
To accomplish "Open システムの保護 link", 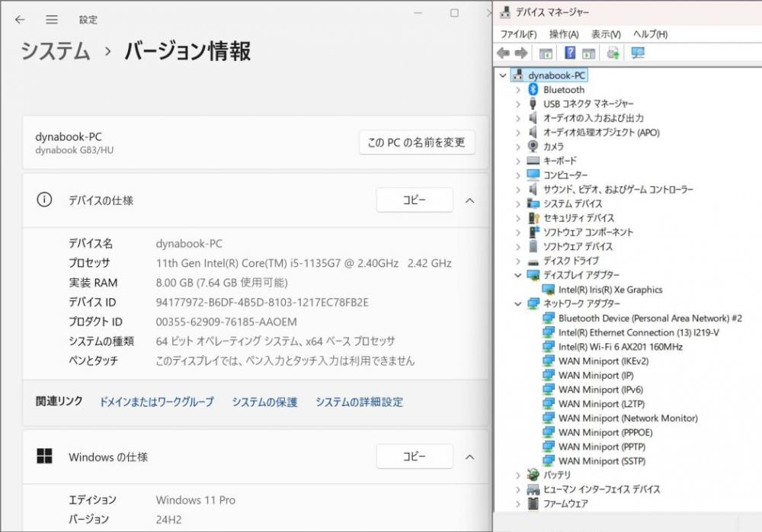I will coord(264,402).
